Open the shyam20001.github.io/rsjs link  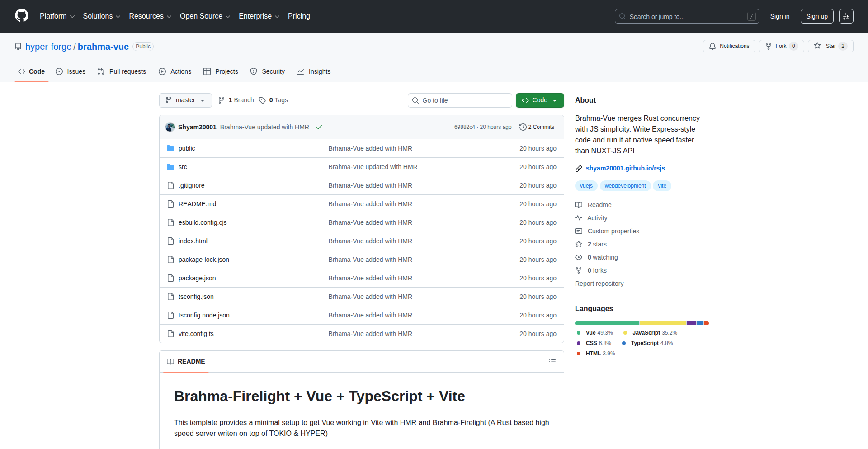pos(625,168)
